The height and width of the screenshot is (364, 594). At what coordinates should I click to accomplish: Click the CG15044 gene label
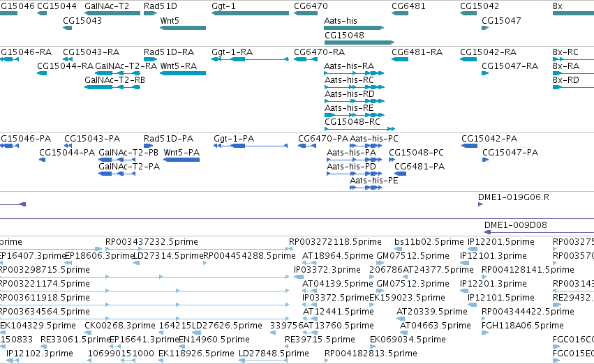(x=57, y=6)
